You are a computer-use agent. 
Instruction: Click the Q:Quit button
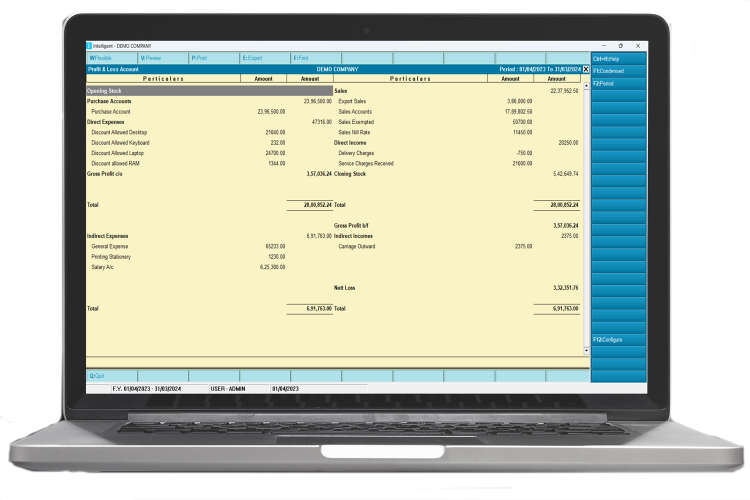(111, 376)
